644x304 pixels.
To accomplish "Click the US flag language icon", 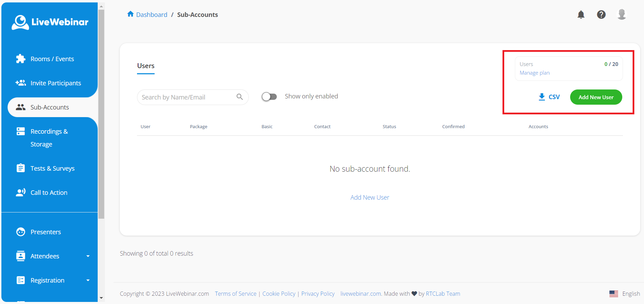I will [614, 294].
